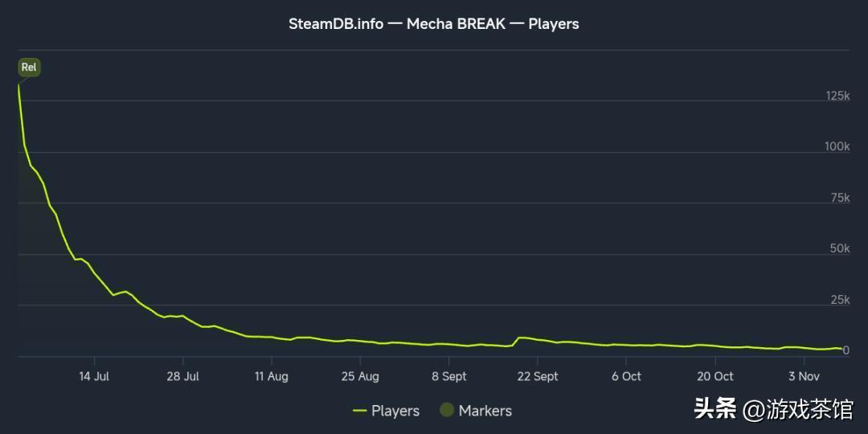This screenshot has height=434, width=868.
Task: Click the SteamDB.info Mecha BREAK chart title
Action: [434, 23]
